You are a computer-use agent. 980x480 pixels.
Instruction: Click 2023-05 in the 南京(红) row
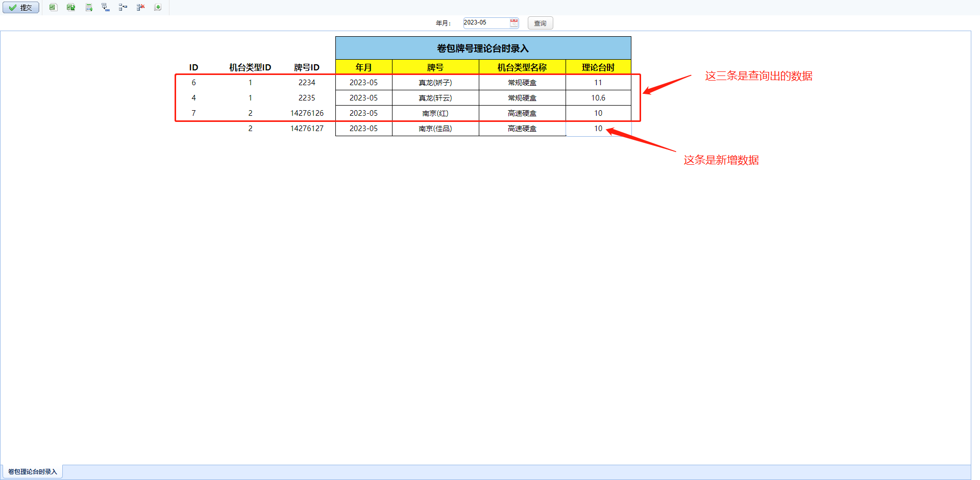pos(364,113)
